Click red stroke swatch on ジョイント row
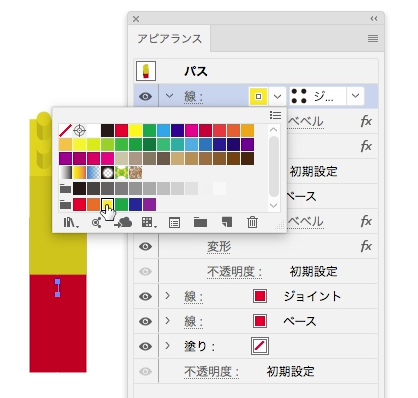This screenshot has width=418, height=398. (x=260, y=296)
